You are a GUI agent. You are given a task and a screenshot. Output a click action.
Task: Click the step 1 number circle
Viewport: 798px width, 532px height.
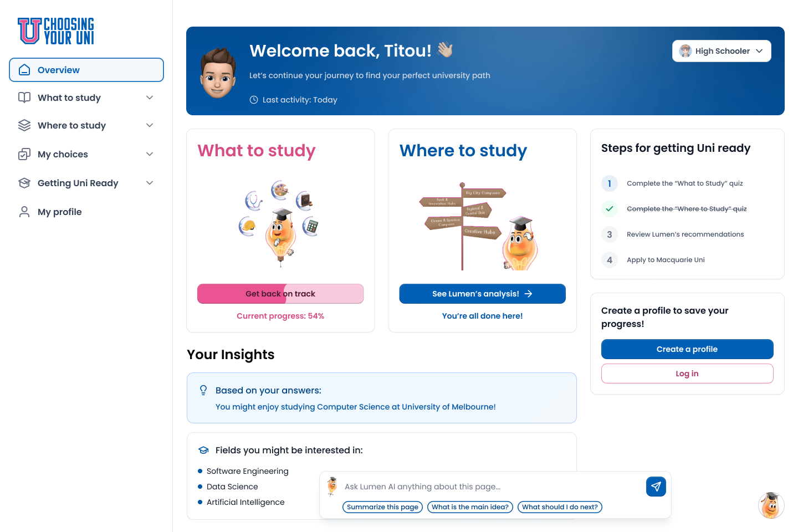coord(610,183)
